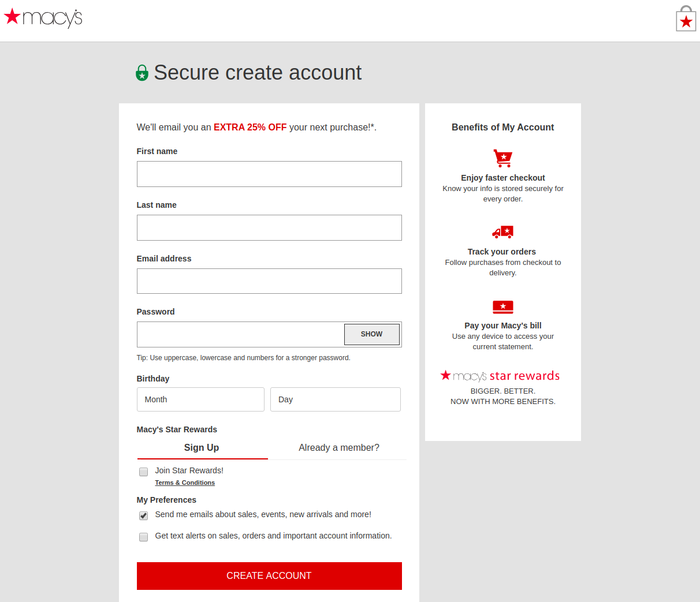The image size is (700, 602).
Task: Select the Sign Up tab
Action: 202,448
